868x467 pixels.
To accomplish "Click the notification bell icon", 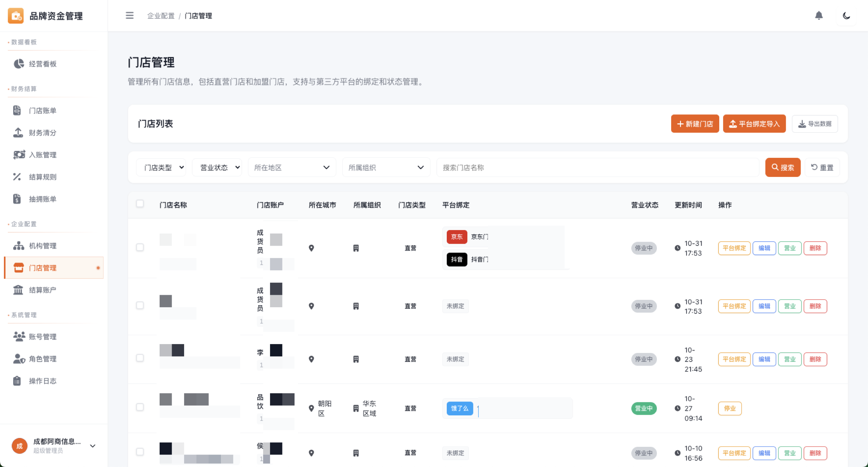I will click(818, 16).
